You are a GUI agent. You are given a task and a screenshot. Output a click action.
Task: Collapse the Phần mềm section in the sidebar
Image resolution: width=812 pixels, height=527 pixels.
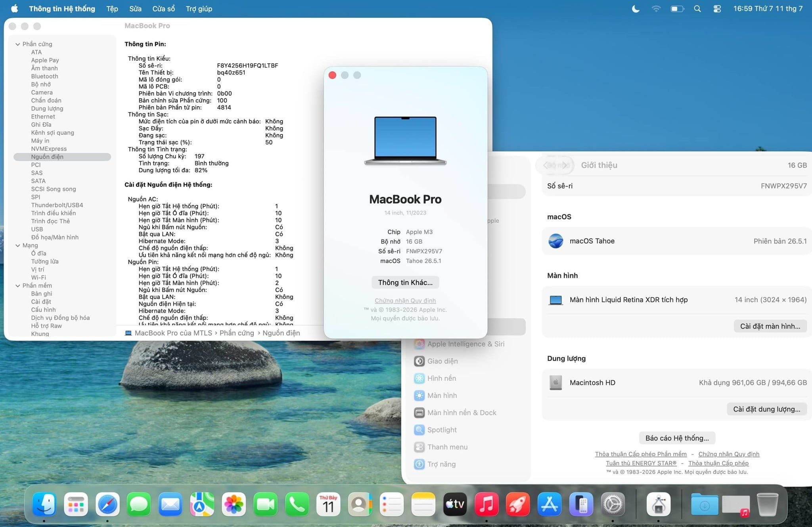(18, 286)
